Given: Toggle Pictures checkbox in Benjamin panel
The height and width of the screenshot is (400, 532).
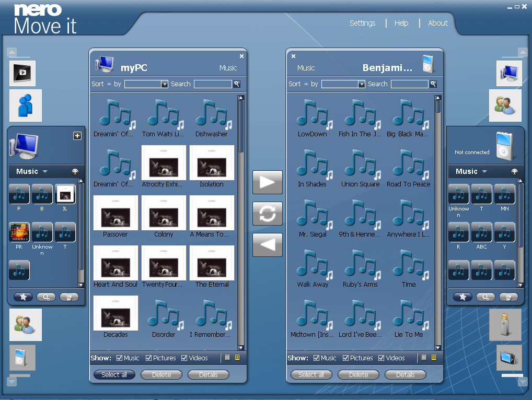Looking at the screenshot, I should click(x=346, y=358).
